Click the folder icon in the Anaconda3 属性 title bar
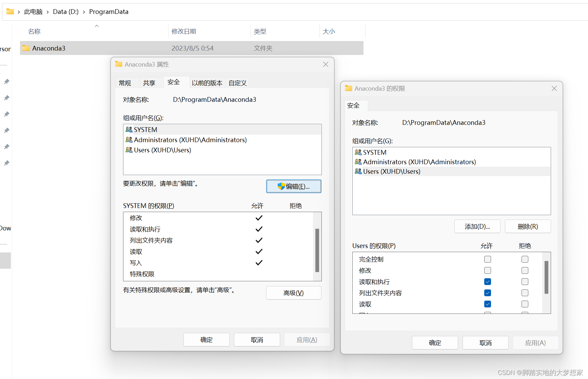 [118, 64]
